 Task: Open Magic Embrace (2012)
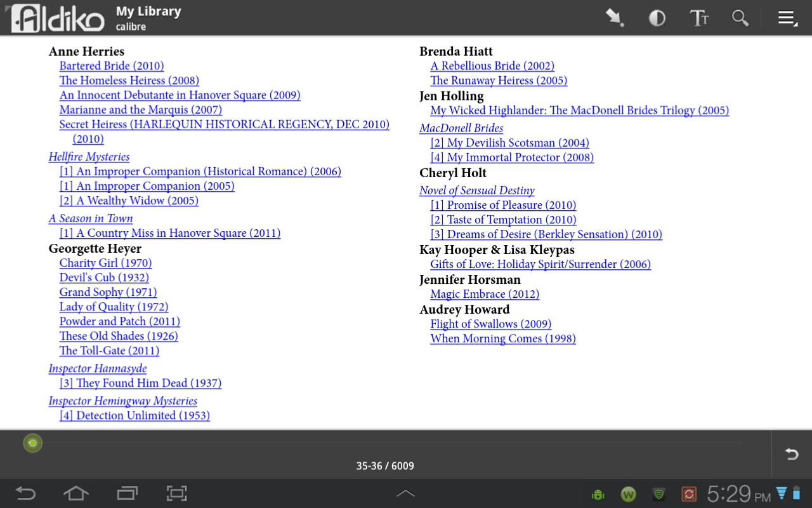coord(485,294)
